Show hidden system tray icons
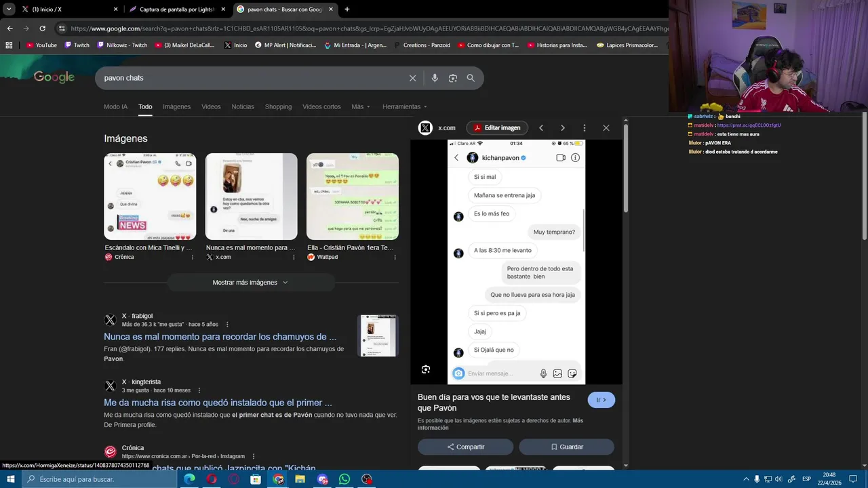 (x=747, y=479)
